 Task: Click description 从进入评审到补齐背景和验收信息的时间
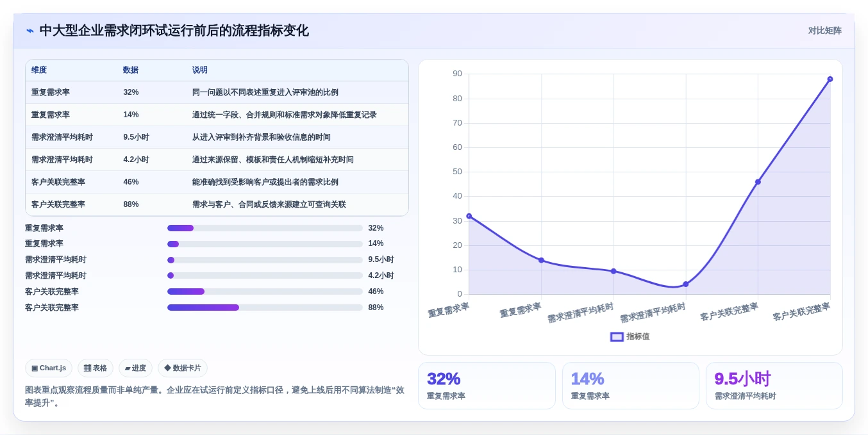point(262,137)
